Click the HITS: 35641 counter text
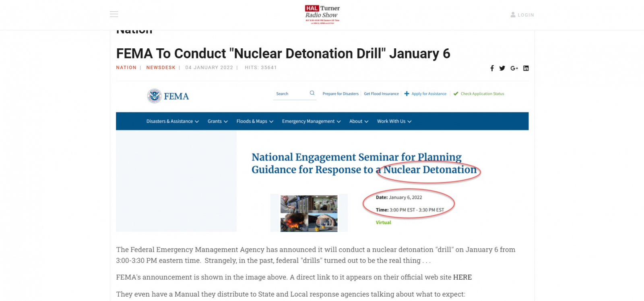644x301 pixels. point(261,68)
